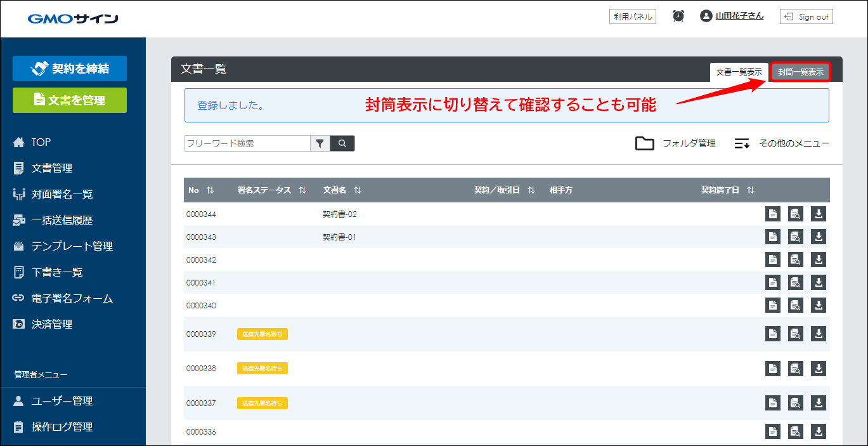Open Template Management in the sidebar
Screen dimensions: 868x446
[x=72, y=246]
